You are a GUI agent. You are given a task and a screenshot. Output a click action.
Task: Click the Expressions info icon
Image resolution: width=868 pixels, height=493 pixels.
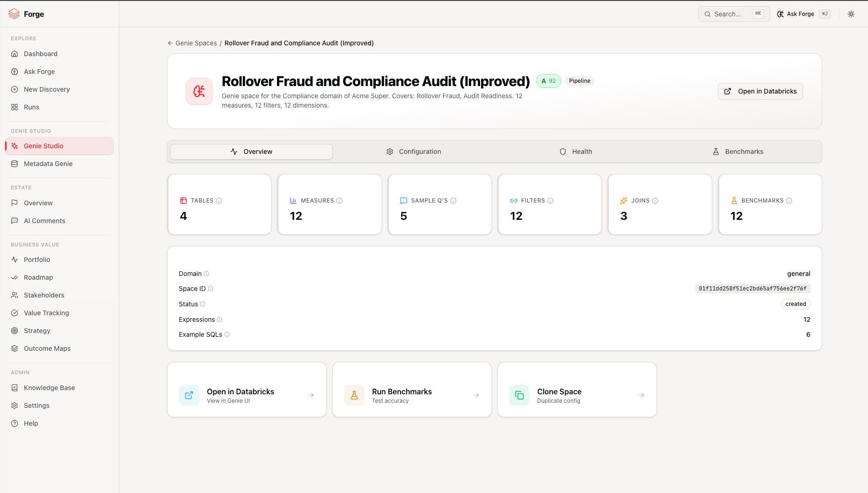coord(219,319)
